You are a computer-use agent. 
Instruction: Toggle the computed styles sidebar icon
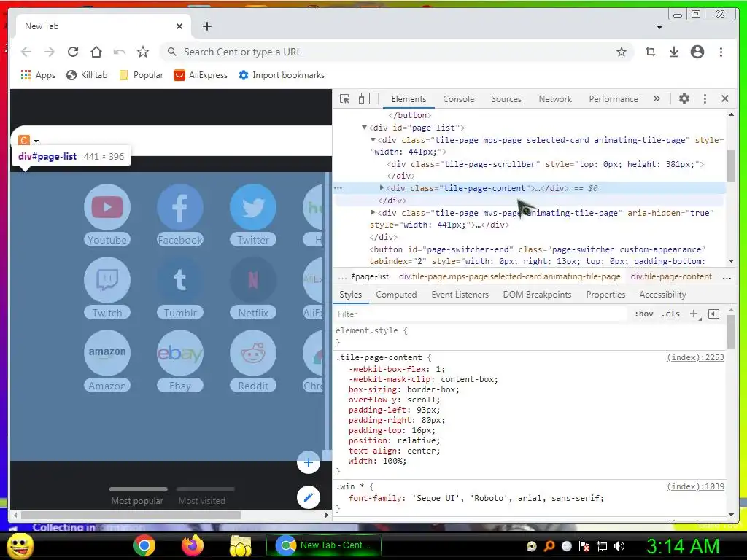click(713, 314)
